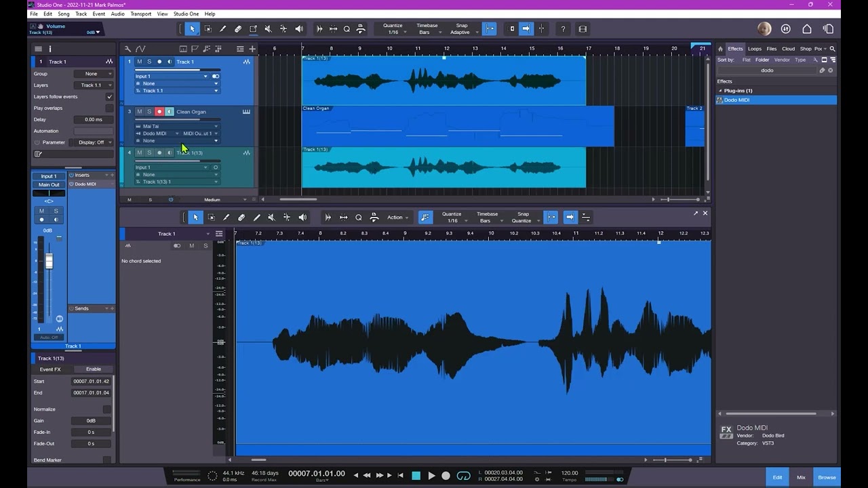Click the Browse button at bottom right
Image resolution: width=868 pixels, height=488 pixels.
[827, 477]
